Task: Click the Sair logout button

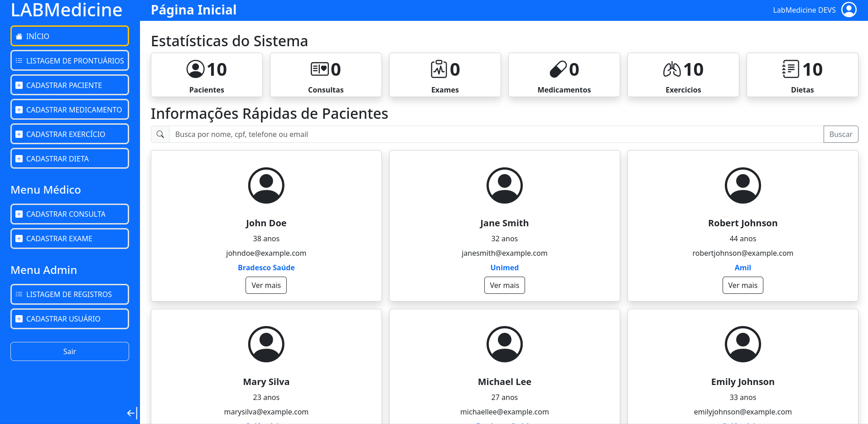Action: pyautogui.click(x=70, y=351)
